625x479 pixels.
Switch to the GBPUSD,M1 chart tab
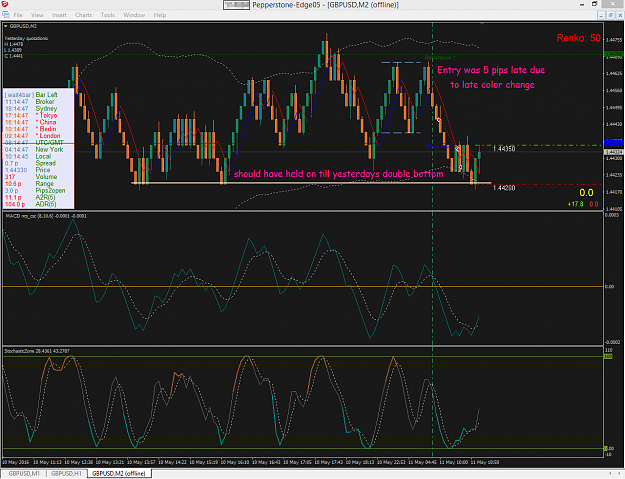[24, 473]
